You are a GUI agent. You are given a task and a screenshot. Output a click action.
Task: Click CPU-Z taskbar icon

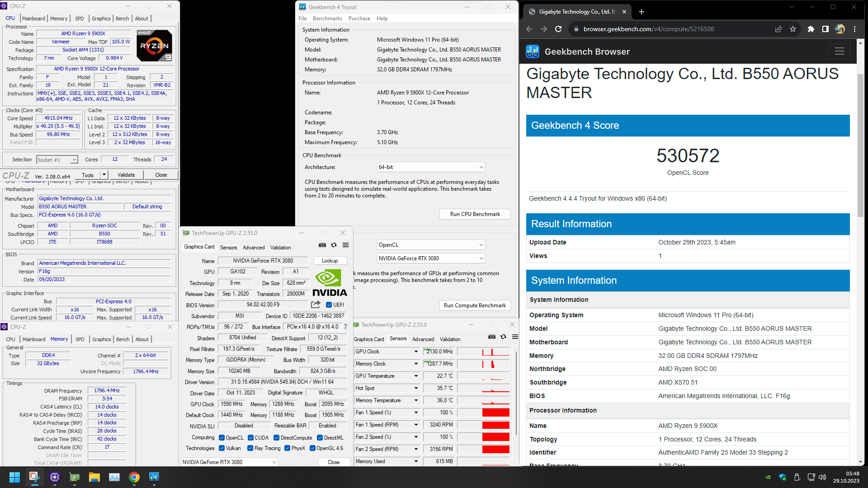(55, 477)
